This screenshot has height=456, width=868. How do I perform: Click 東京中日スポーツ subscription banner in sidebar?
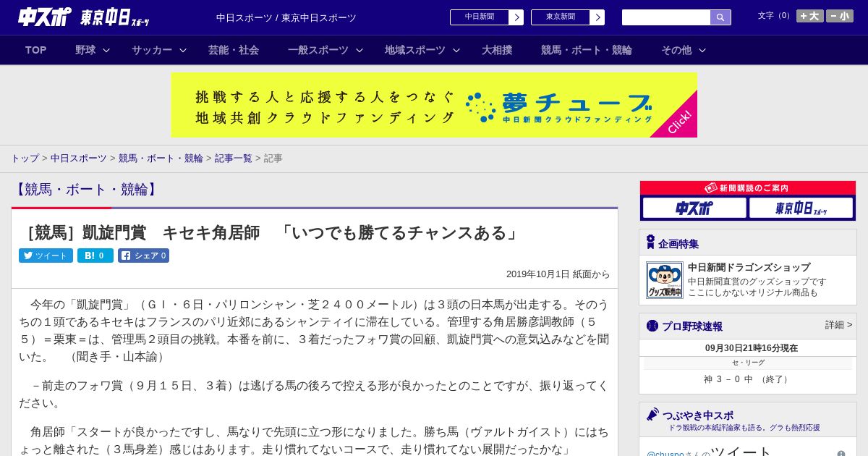coord(801,208)
